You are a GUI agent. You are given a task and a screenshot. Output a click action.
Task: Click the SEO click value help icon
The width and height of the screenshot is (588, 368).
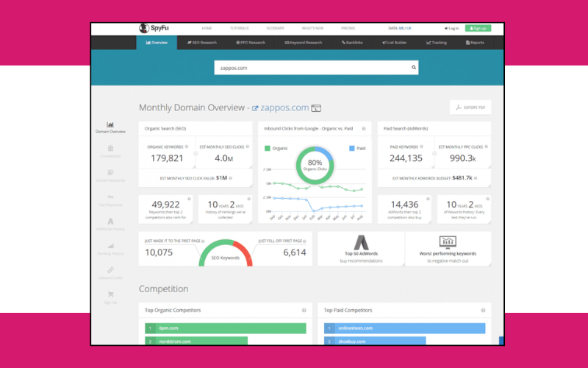[230, 178]
